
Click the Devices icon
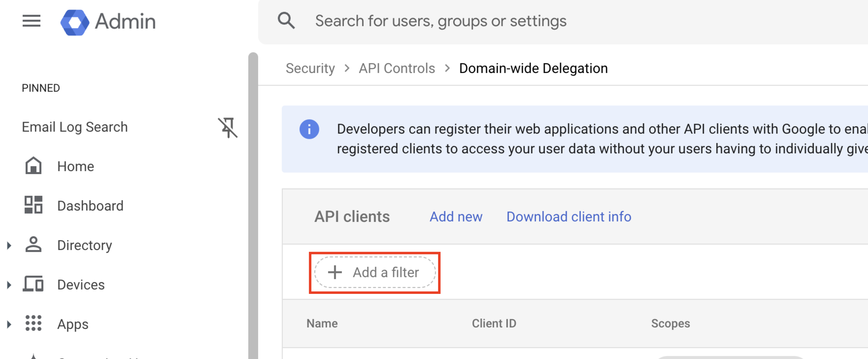33,284
